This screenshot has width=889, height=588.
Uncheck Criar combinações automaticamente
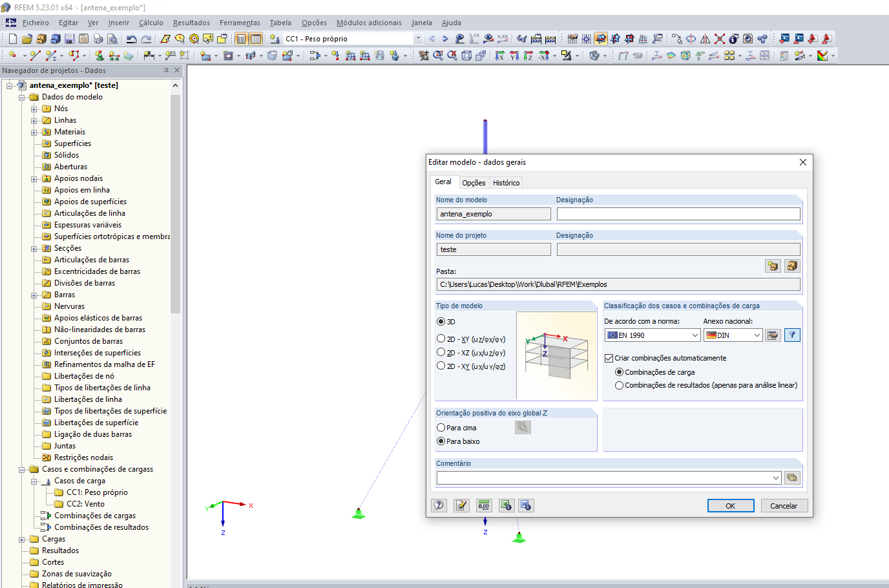coord(609,358)
